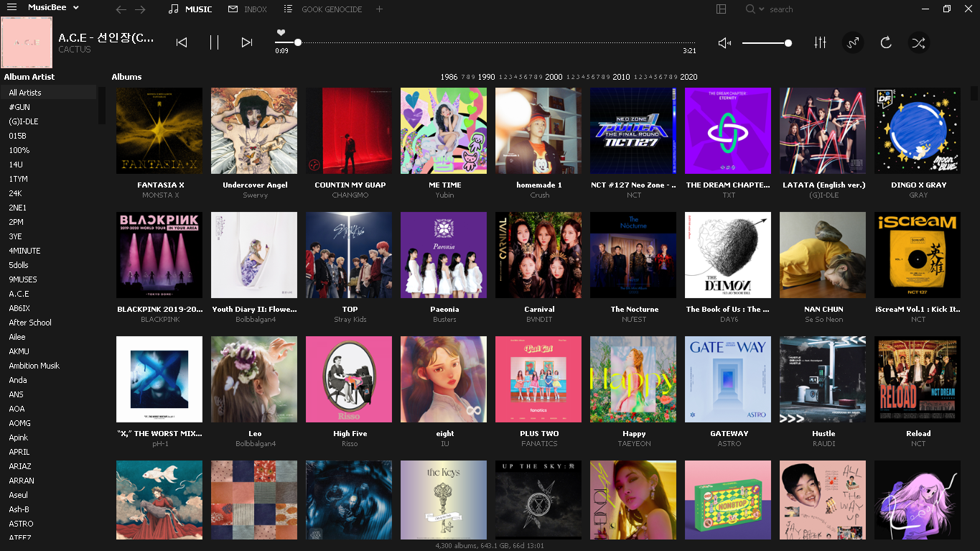This screenshot has height=551, width=980.
Task: Select AOMG in the artist list
Action: tap(48, 423)
